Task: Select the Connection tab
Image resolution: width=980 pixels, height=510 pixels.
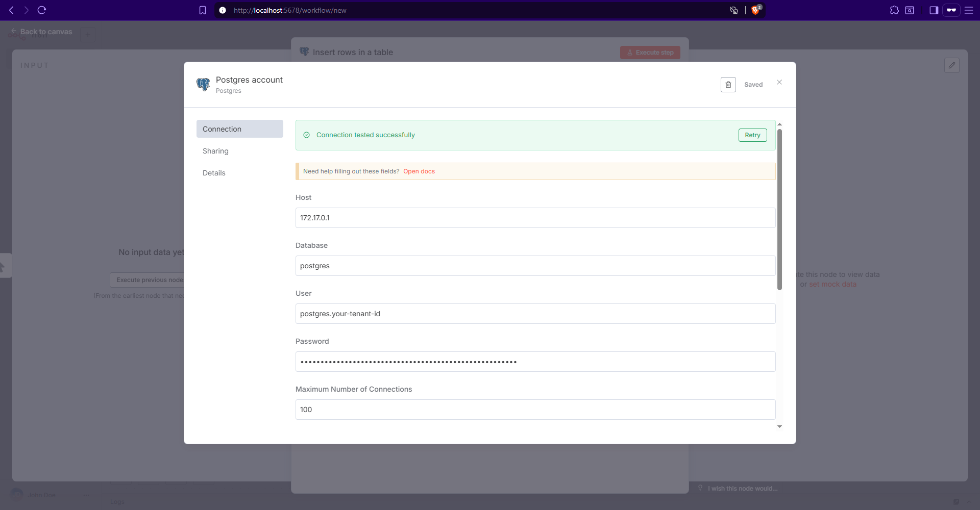Action: (240, 129)
